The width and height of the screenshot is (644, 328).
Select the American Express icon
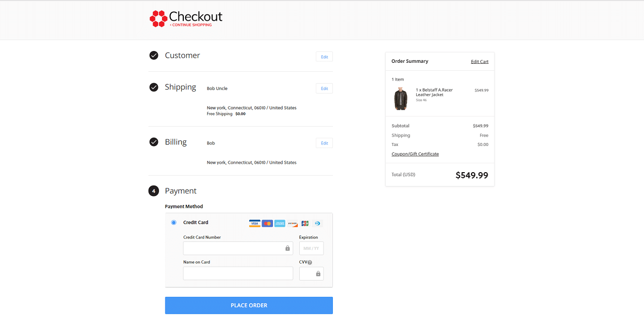[x=280, y=224]
